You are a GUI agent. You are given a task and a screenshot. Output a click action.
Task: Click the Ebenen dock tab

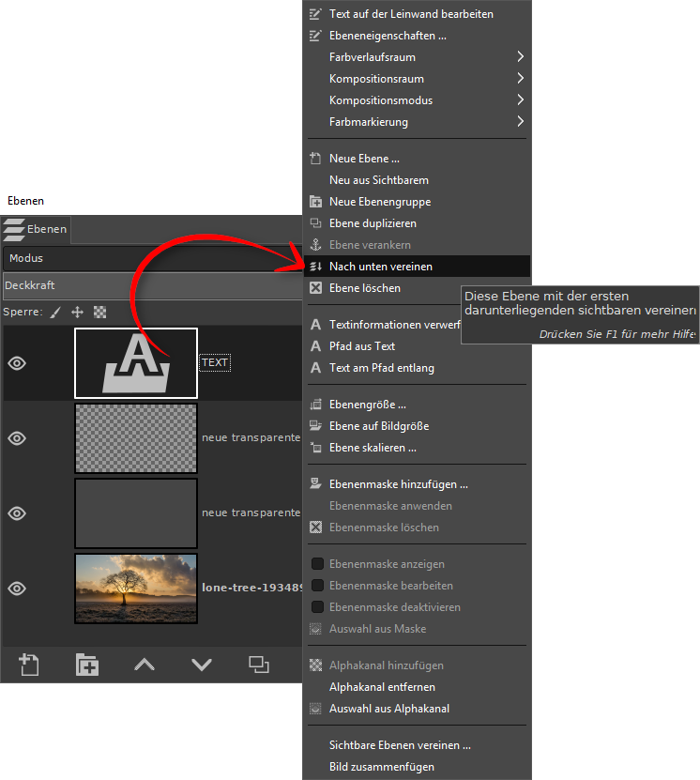(x=36, y=229)
